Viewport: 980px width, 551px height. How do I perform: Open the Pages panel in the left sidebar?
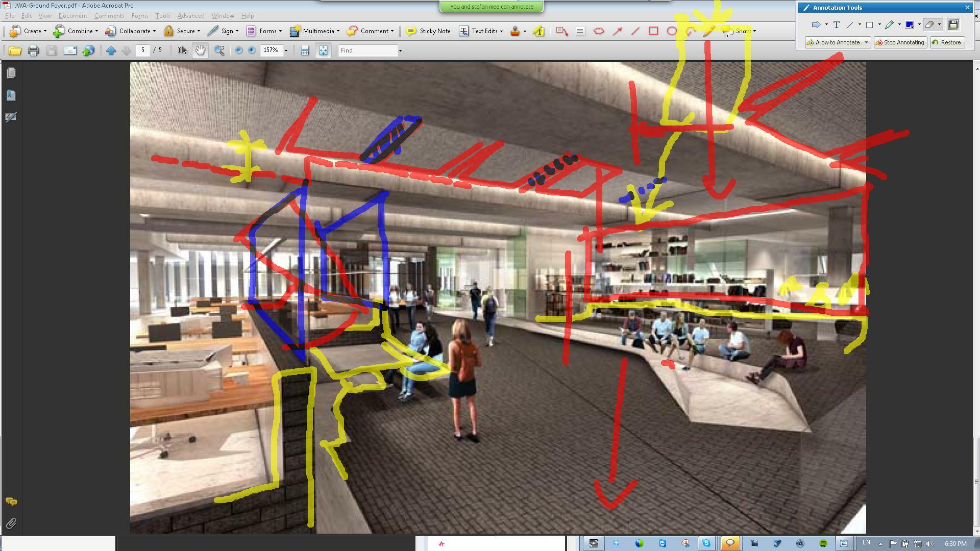tap(11, 73)
